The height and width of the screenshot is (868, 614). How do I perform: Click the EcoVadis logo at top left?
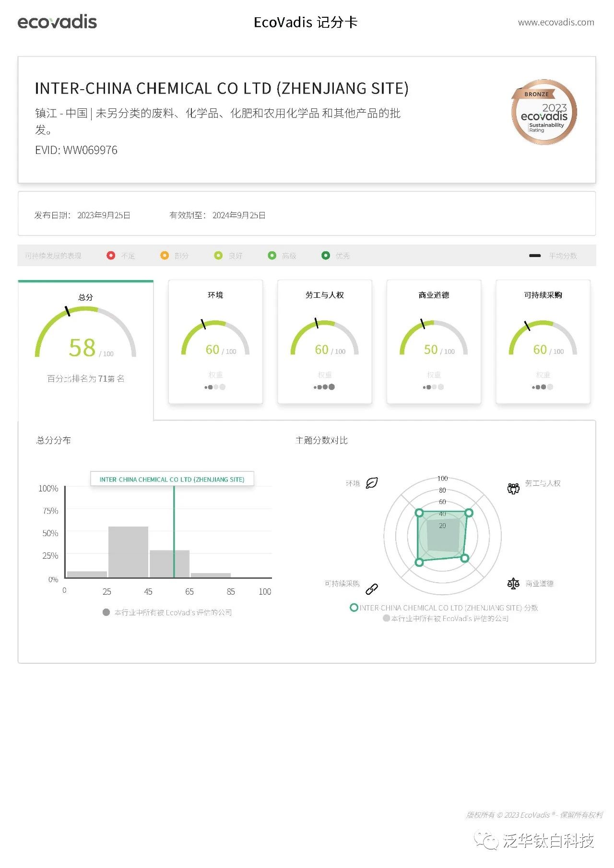pos(57,22)
